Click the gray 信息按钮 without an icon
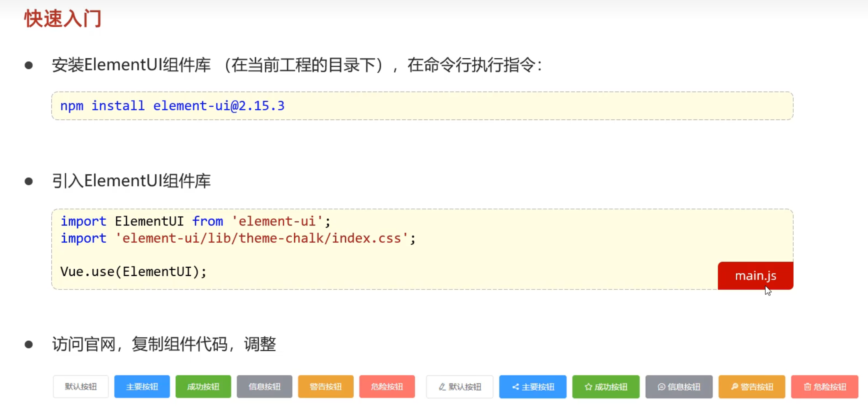 pyautogui.click(x=264, y=386)
